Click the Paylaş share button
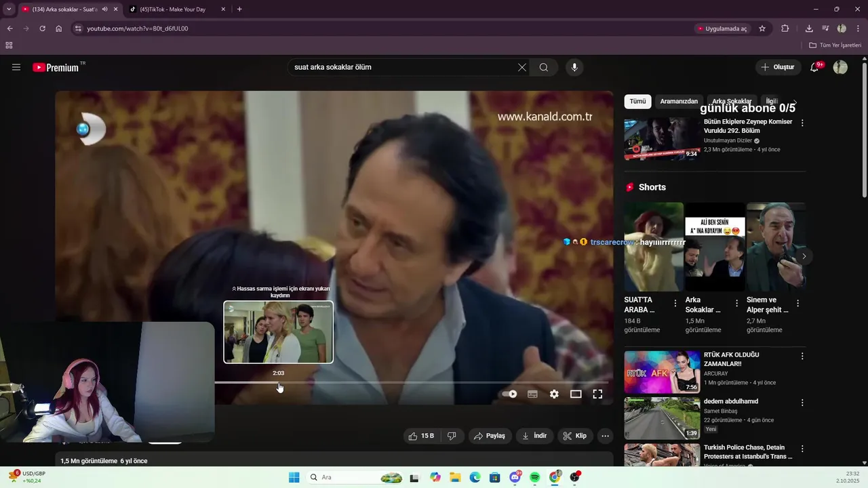Screen dimensions: 868x488 pos(490,436)
